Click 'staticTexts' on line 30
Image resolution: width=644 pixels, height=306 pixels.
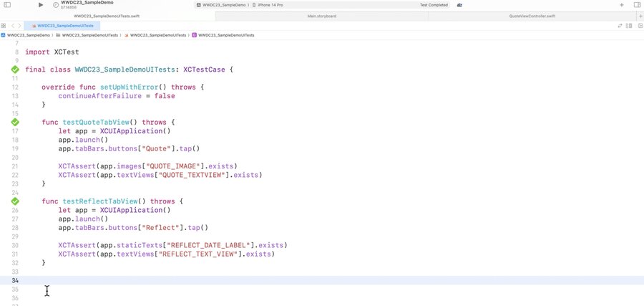click(140, 245)
